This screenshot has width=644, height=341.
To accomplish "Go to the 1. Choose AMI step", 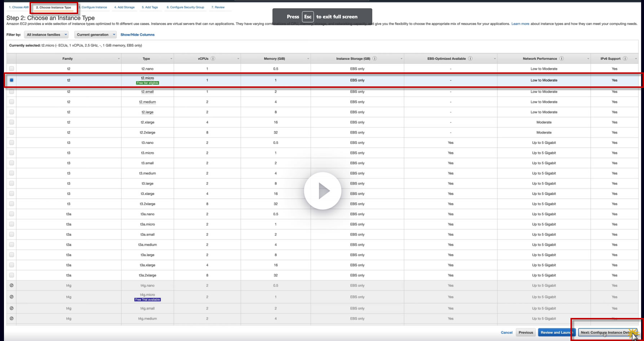I will click(19, 7).
